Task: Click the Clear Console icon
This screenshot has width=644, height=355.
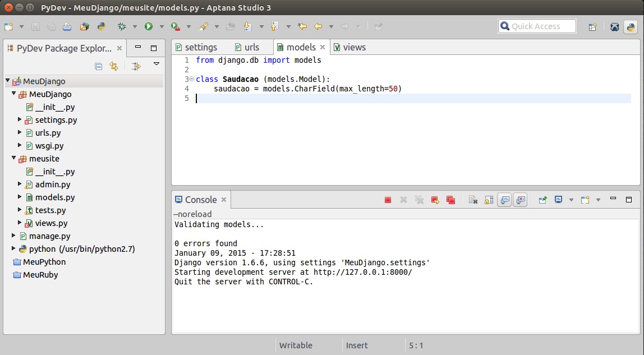Action: click(473, 200)
